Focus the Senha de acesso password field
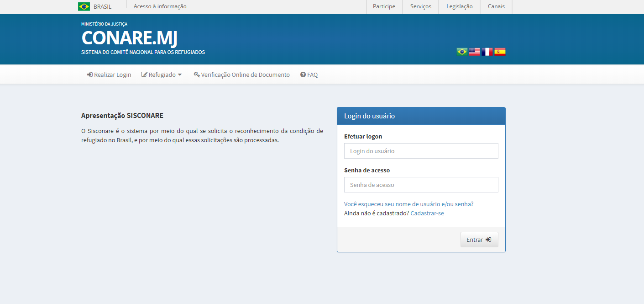Viewport: 644px width, 304px height. [x=421, y=185]
